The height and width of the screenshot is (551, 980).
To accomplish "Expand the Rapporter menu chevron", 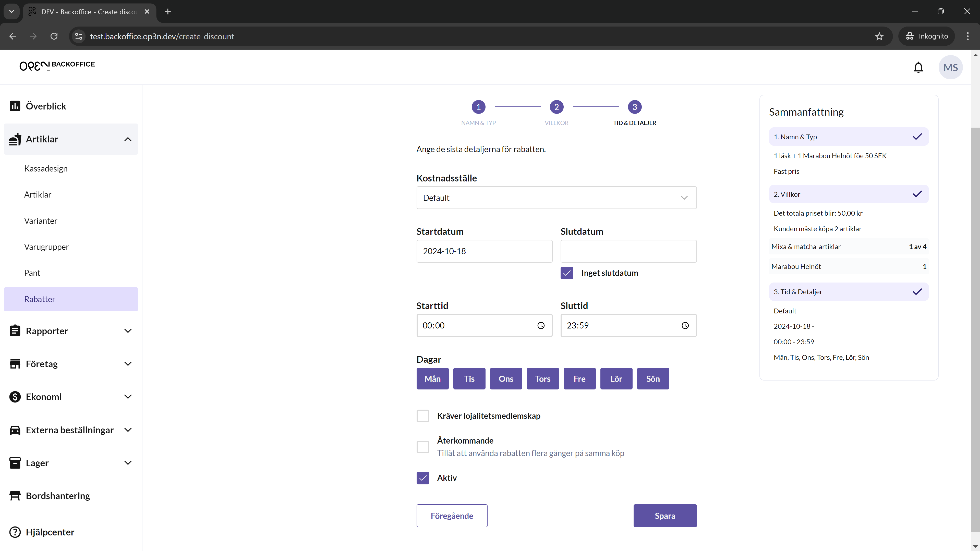I will tap(128, 330).
